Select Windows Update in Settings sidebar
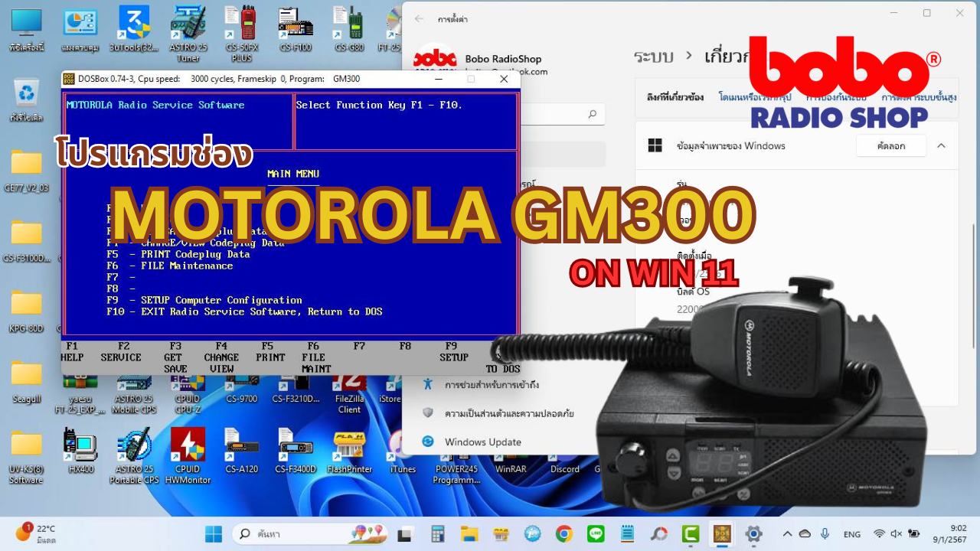 coord(482,442)
